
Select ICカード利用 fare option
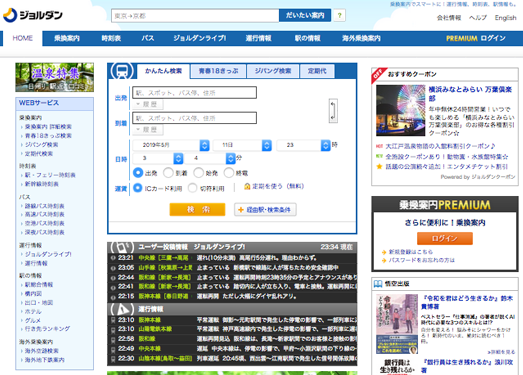138,188
